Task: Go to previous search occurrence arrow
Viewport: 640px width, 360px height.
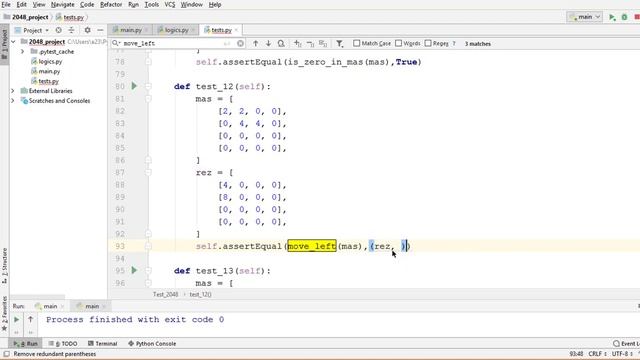Action: (256, 43)
